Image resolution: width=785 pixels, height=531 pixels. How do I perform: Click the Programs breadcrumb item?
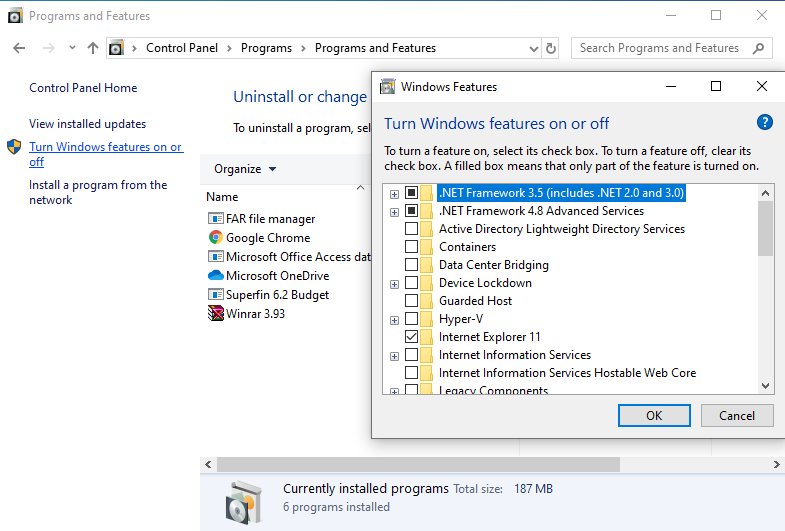266,48
